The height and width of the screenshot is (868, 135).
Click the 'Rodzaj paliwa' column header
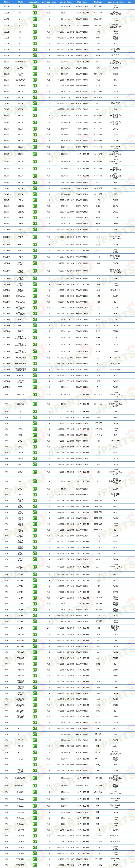click(x=34, y=2)
